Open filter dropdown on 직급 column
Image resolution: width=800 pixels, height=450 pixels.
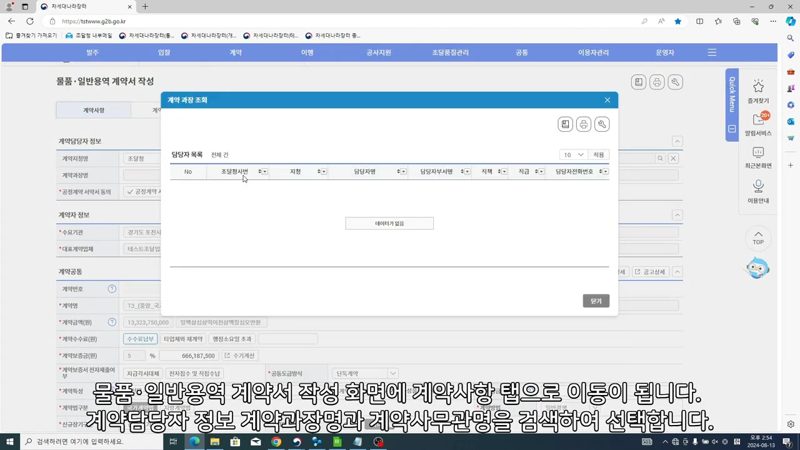pos(541,171)
